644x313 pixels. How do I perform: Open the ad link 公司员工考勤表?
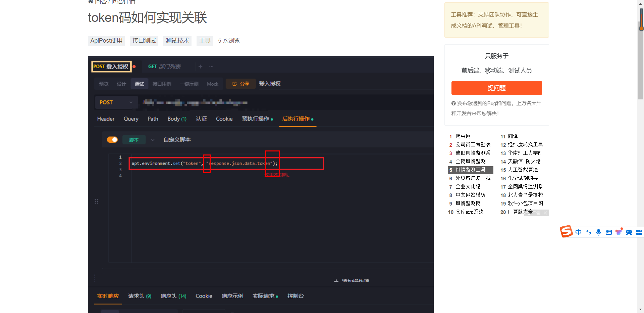[x=473, y=145]
